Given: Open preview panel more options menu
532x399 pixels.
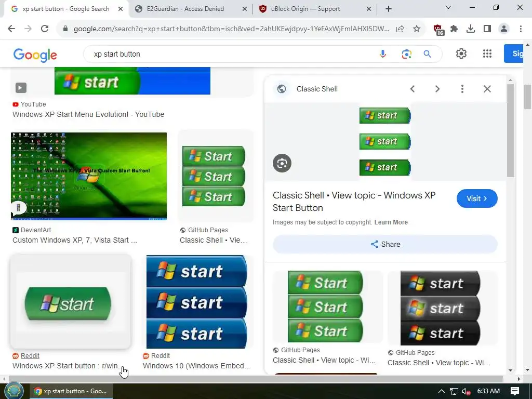Looking at the screenshot, I should (462, 89).
